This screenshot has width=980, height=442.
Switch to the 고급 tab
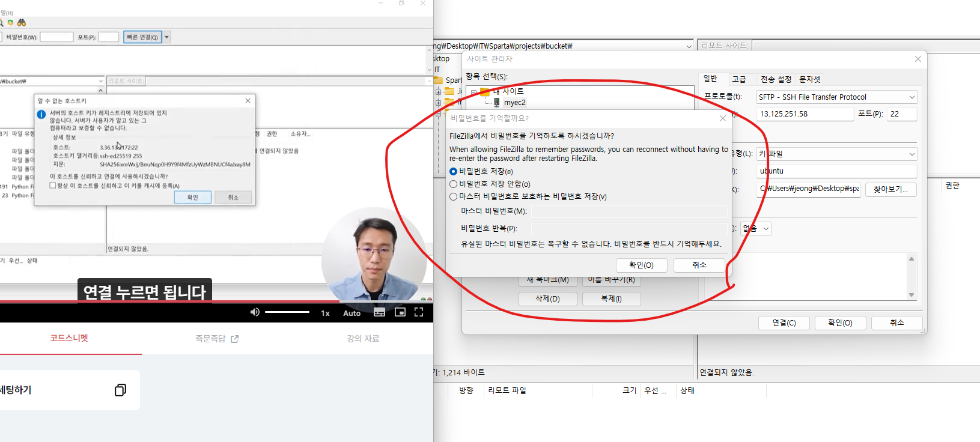tap(739, 79)
